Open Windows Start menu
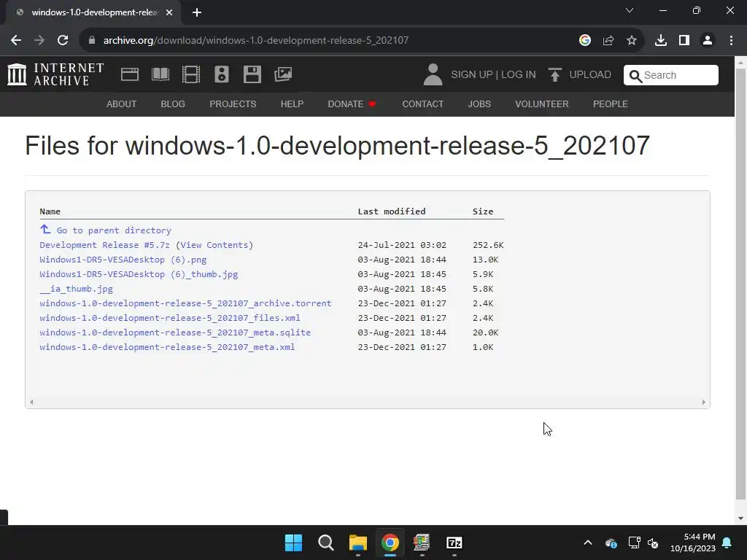 coord(293,542)
